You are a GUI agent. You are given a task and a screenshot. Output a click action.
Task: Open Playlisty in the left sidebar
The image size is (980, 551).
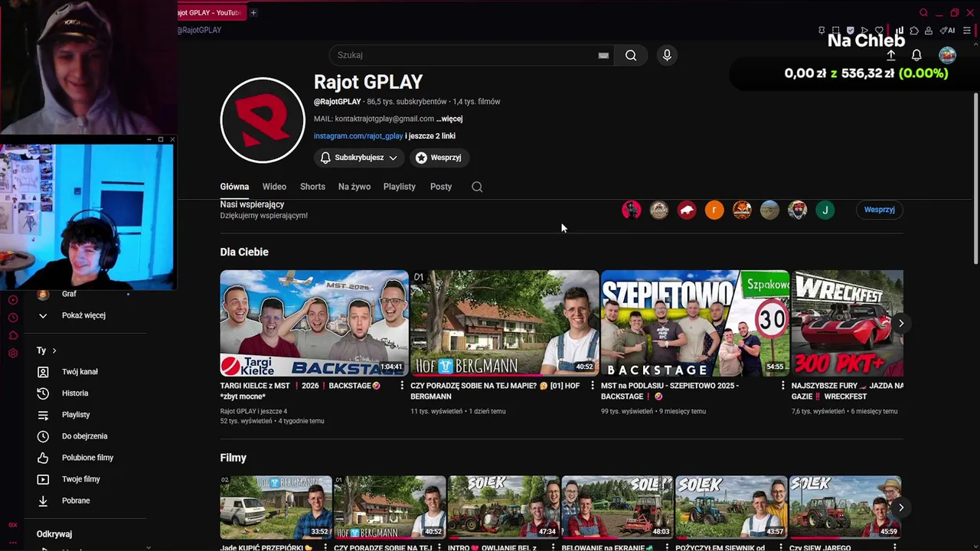pos(76,415)
